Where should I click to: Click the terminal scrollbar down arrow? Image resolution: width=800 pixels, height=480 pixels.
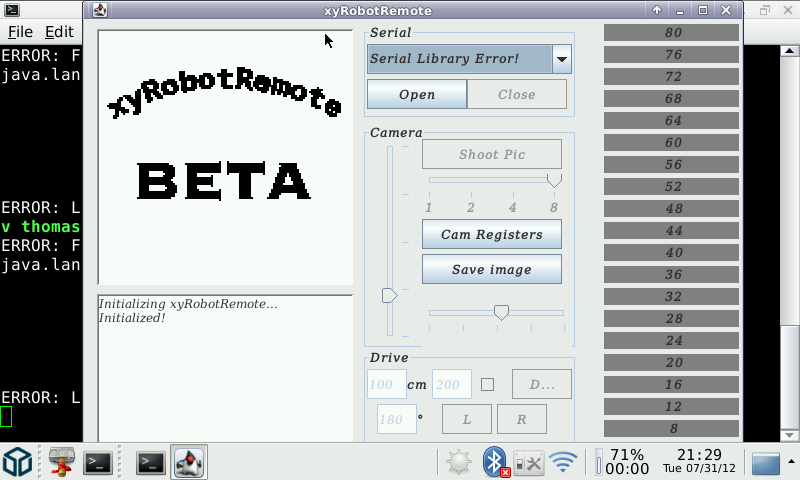(x=789, y=436)
